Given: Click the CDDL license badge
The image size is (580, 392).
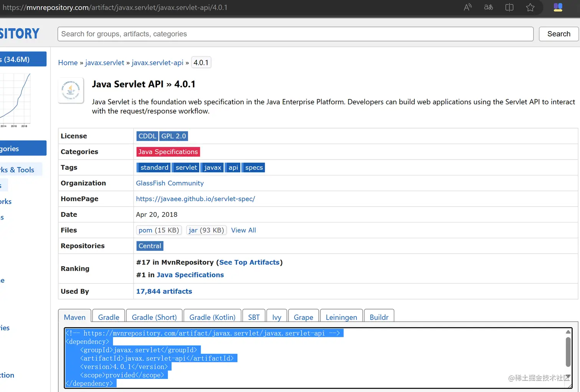Looking at the screenshot, I should pyautogui.click(x=147, y=136).
